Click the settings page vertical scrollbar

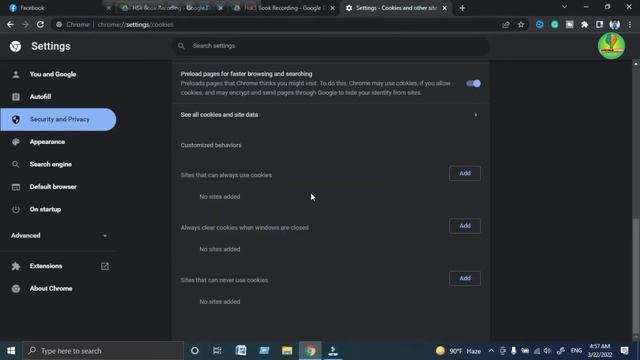pos(636,276)
